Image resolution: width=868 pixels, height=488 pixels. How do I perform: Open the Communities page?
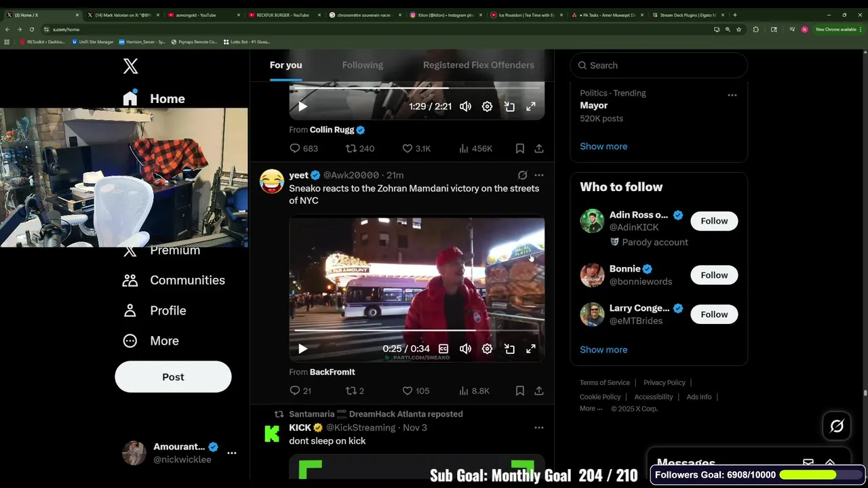[x=174, y=280]
